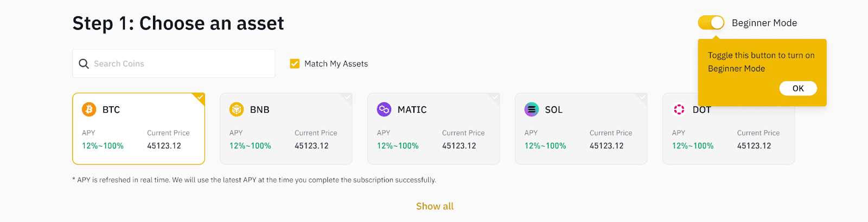Click the purple MATIC coin icon
868x222 pixels.
(x=384, y=109)
